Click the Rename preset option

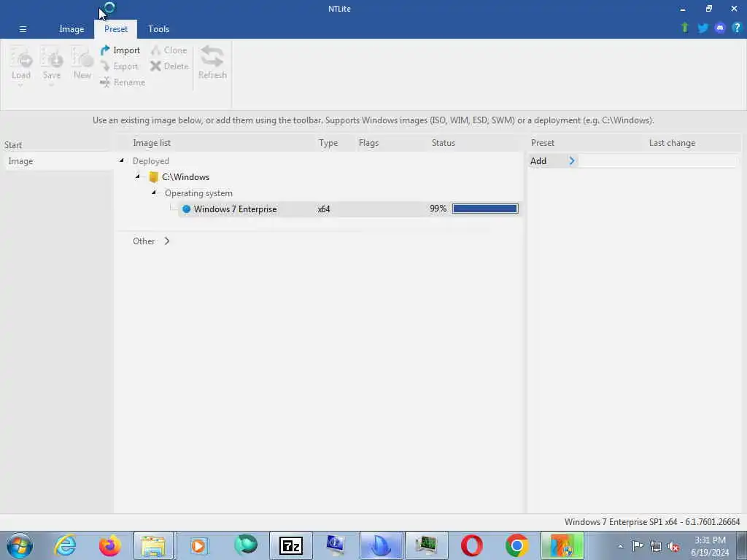(x=123, y=82)
